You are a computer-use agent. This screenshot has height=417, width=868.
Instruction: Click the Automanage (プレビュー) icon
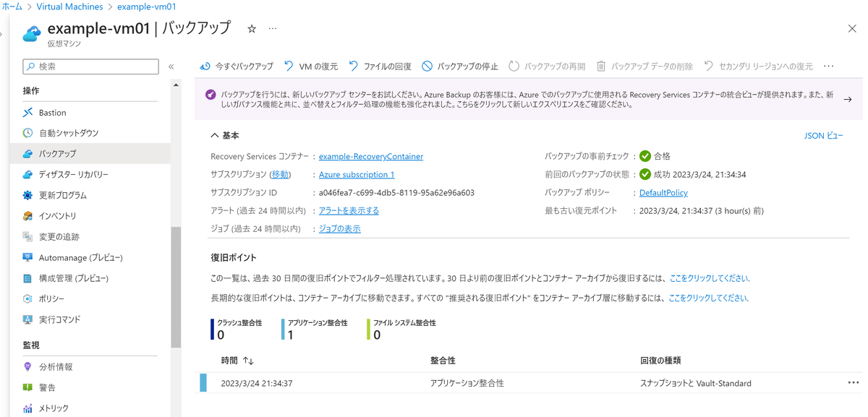[27, 257]
